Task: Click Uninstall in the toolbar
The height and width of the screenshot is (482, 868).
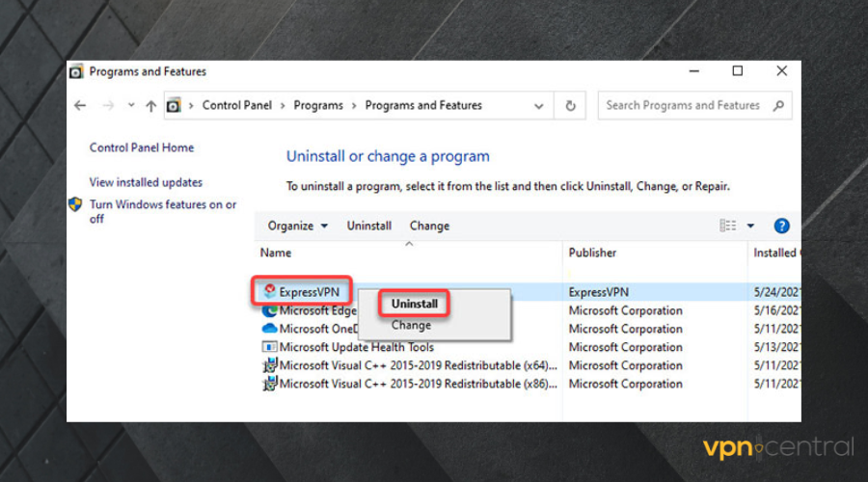Action: coord(369,226)
